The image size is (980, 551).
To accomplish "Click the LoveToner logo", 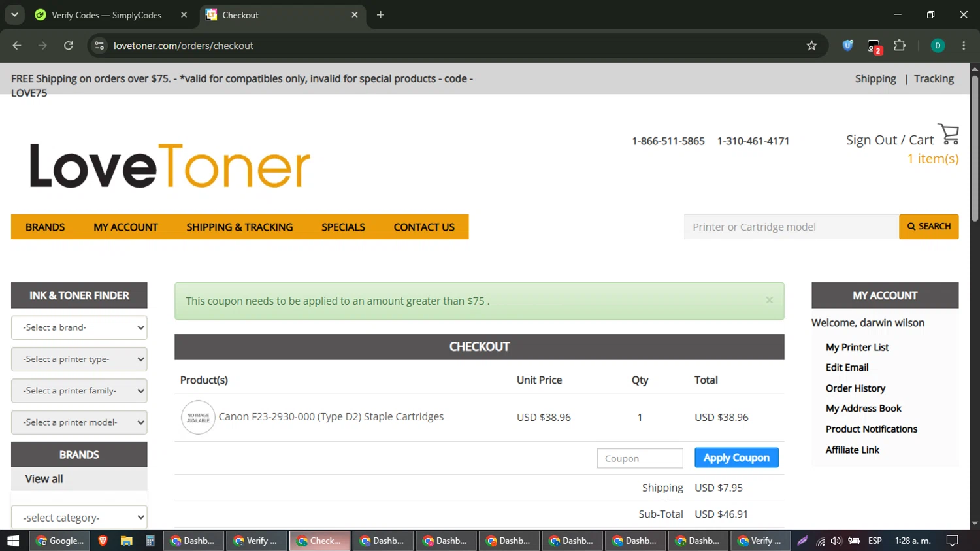I will point(169,165).
